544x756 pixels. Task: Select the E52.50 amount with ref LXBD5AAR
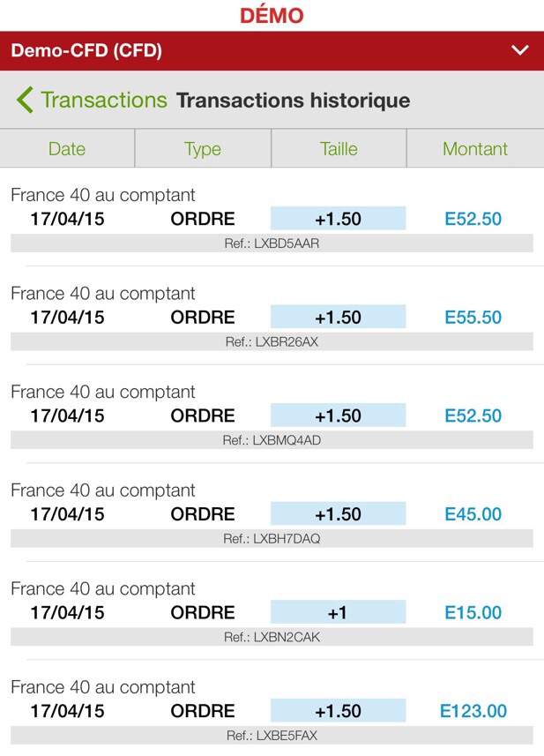click(473, 219)
